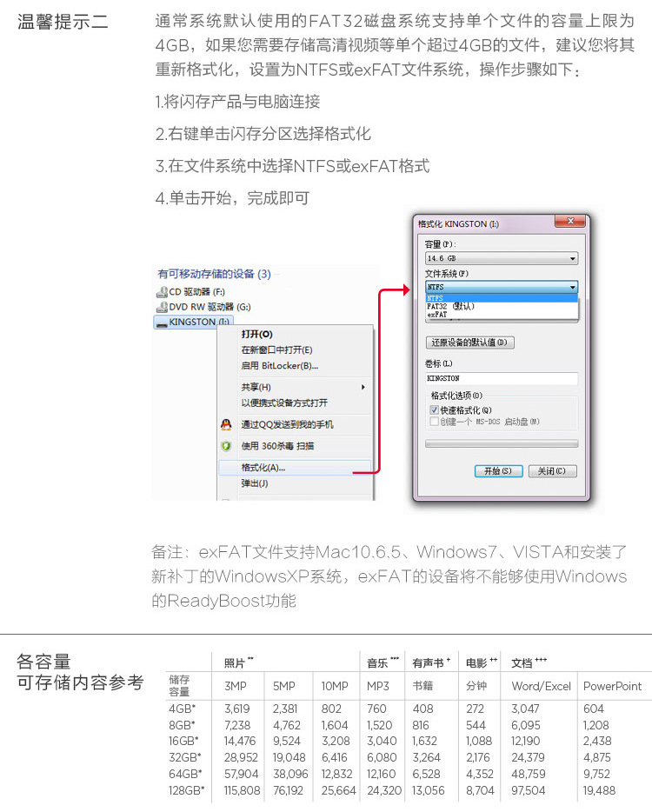Click the QQ penguin icon in context menu
Image resolution: width=652 pixels, height=812 pixels.
coord(226,424)
